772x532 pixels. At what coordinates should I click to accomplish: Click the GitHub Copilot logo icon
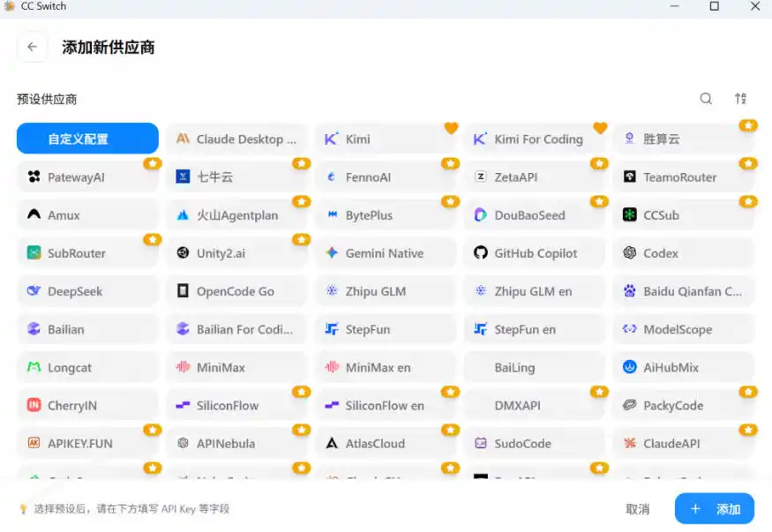481,253
